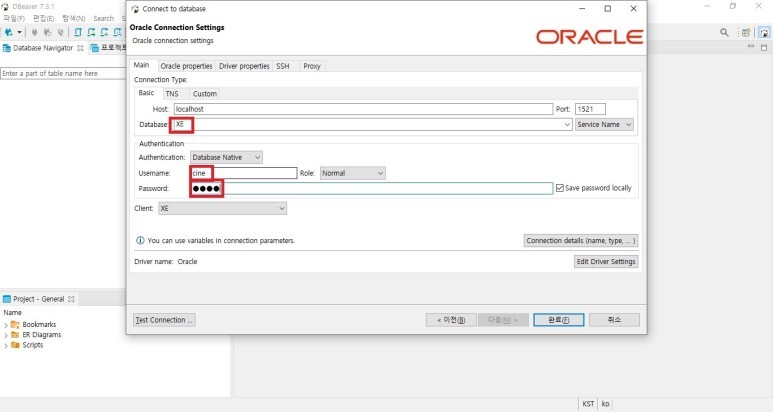Click the ER Diagrams folder icon
Screen dimensions: 773x412
click(15, 335)
